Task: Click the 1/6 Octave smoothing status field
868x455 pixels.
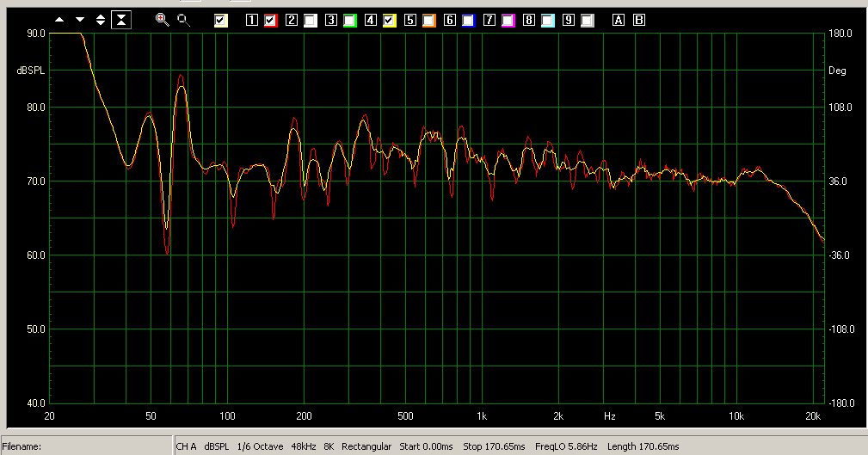Action: tap(261, 446)
